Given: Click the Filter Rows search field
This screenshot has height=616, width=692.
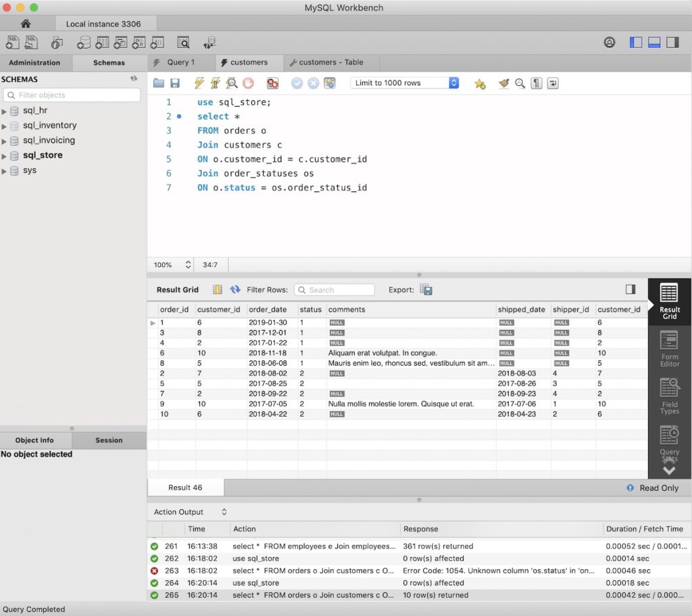Looking at the screenshot, I should pyautogui.click(x=334, y=289).
